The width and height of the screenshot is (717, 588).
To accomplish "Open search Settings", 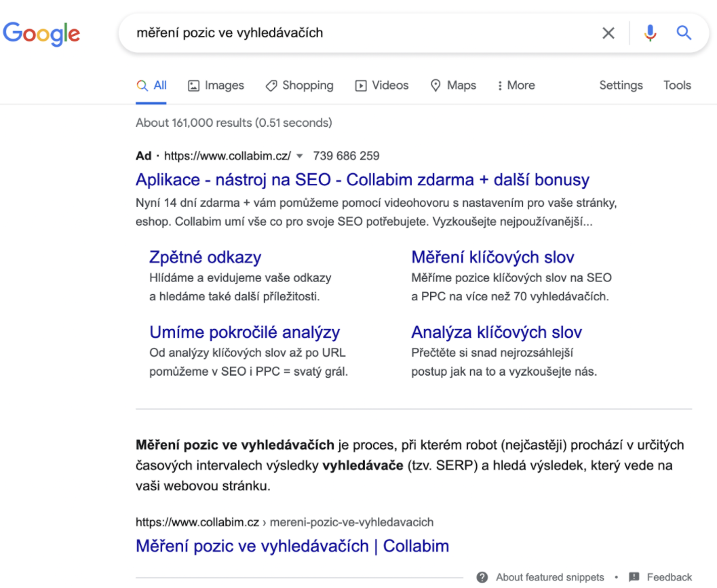I will pos(621,85).
